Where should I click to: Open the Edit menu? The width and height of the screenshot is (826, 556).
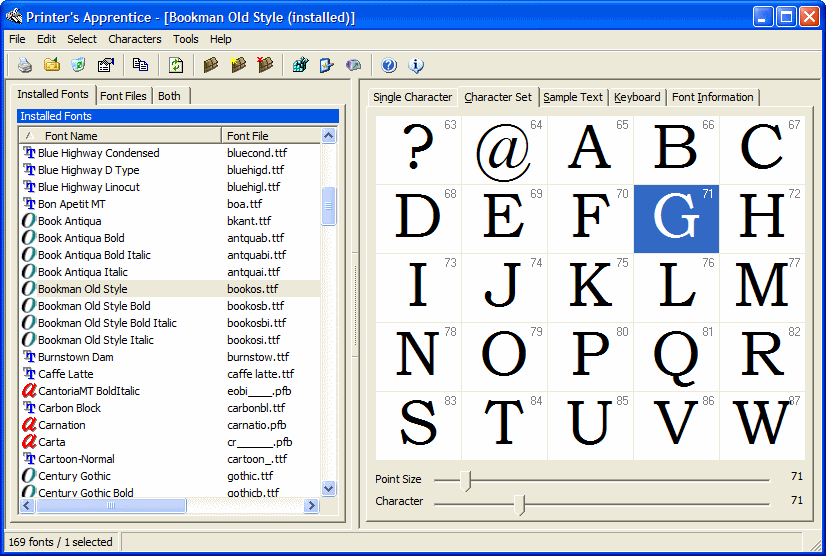click(46, 39)
